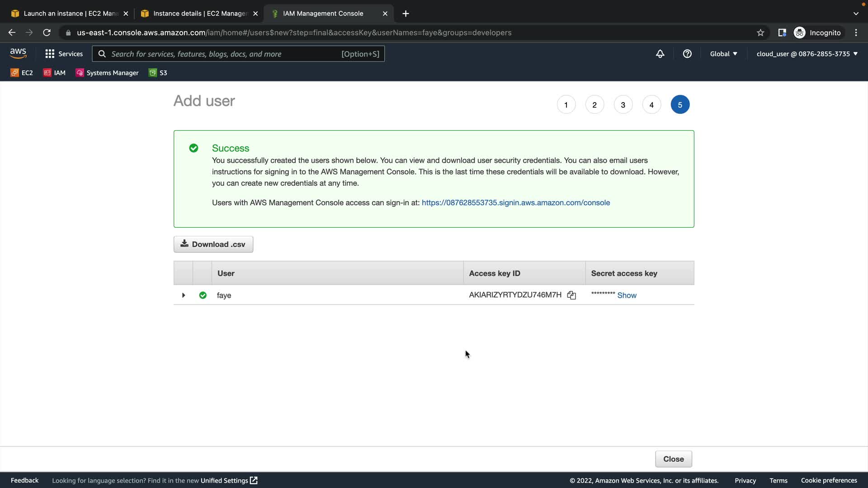Viewport: 868px width, 488px height.
Task: Open the Systems Manager shortcut
Action: [107, 73]
